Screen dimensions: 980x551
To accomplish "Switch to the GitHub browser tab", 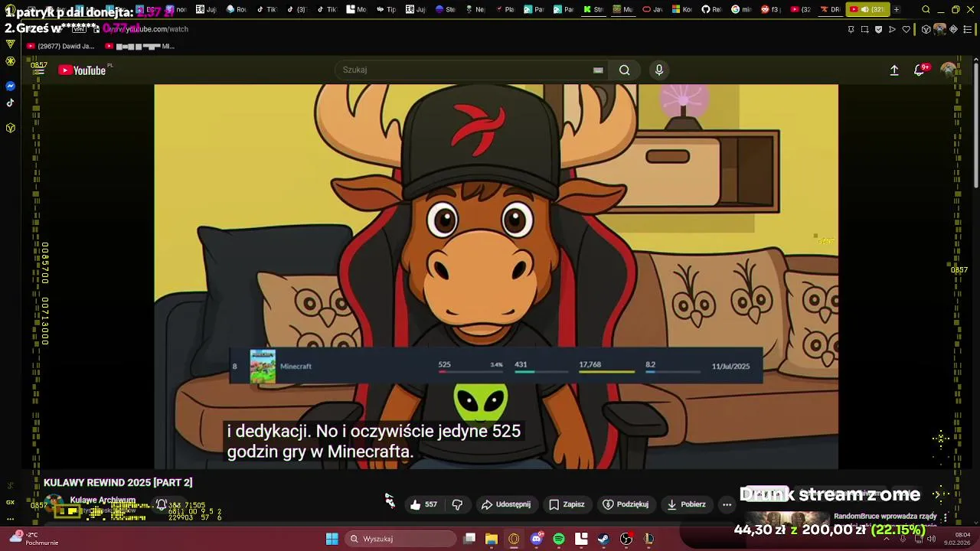I will (x=711, y=9).
